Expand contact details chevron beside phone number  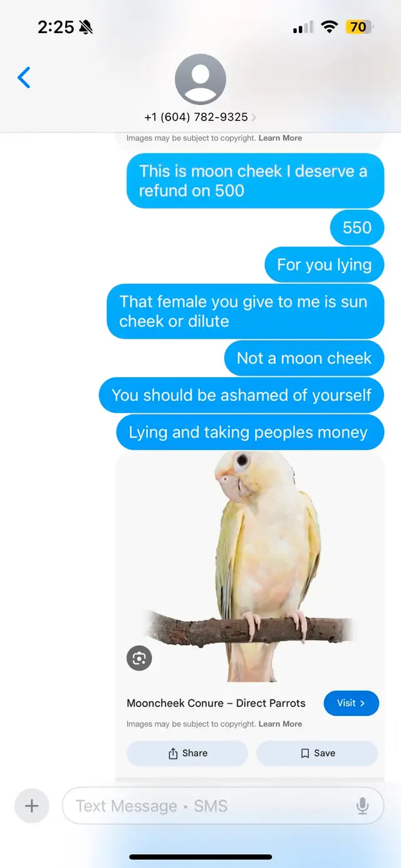[254, 117]
